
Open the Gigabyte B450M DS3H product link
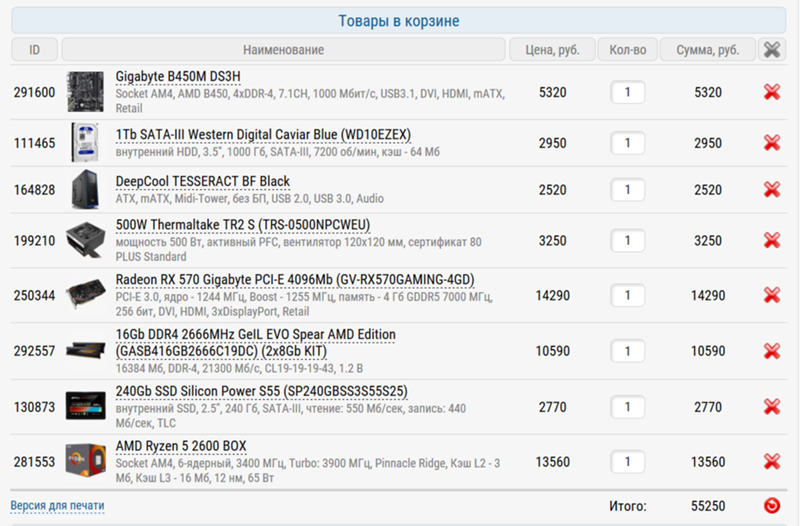click(178, 77)
